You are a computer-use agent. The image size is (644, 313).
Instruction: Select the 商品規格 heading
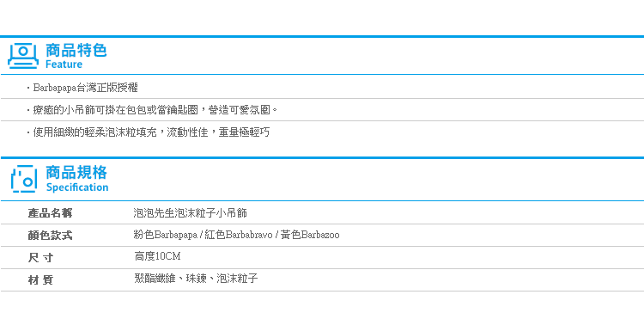point(76,172)
